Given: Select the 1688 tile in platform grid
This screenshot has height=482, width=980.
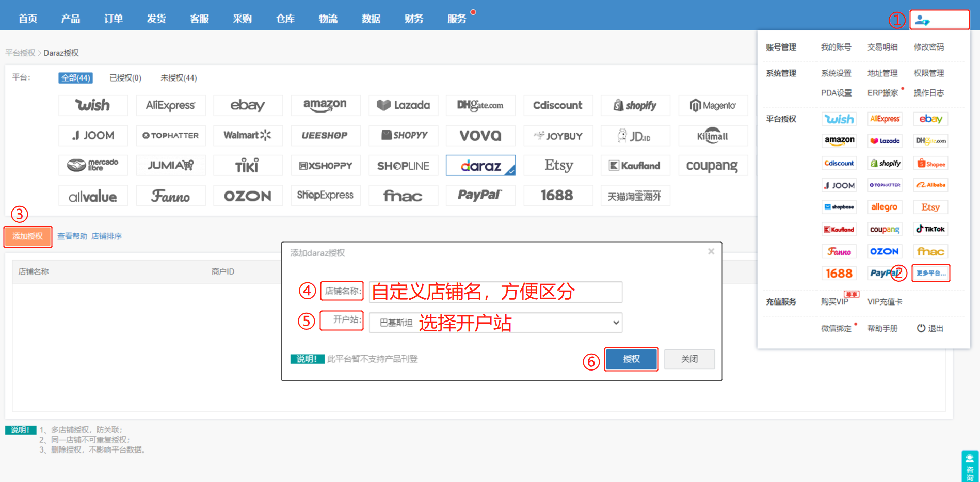Looking at the screenshot, I should point(558,196).
